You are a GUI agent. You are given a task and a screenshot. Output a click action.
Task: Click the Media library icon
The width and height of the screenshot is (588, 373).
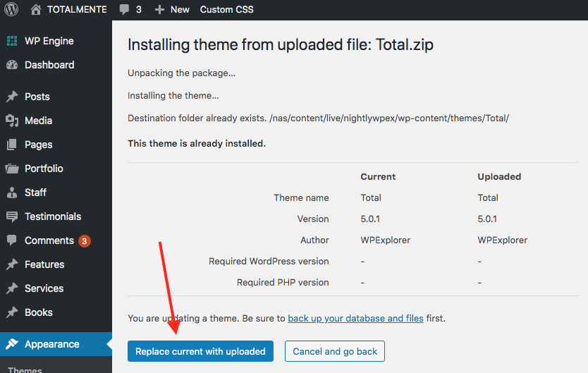(12, 121)
